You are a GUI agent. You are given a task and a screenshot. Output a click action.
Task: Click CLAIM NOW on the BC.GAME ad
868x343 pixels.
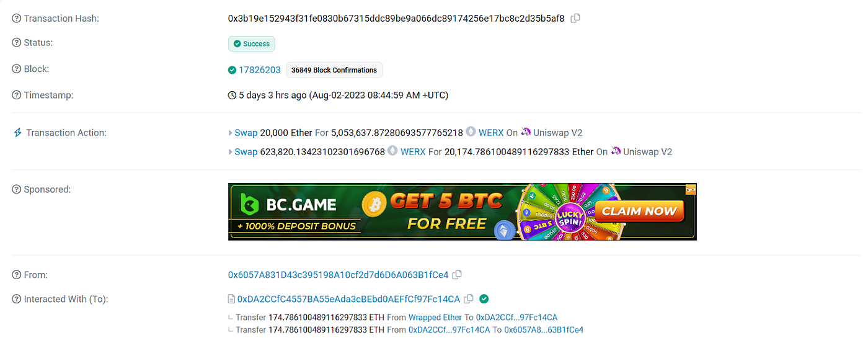(x=639, y=211)
